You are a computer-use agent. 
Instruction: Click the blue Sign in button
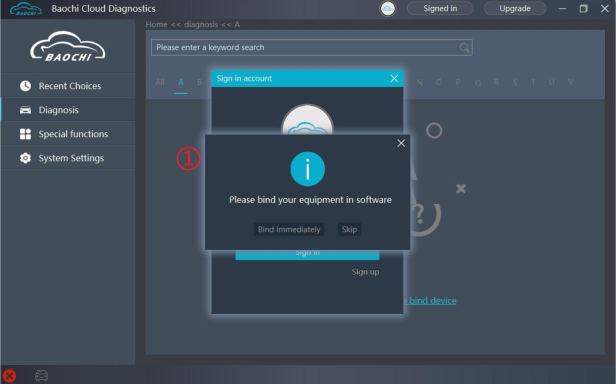(x=307, y=254)
